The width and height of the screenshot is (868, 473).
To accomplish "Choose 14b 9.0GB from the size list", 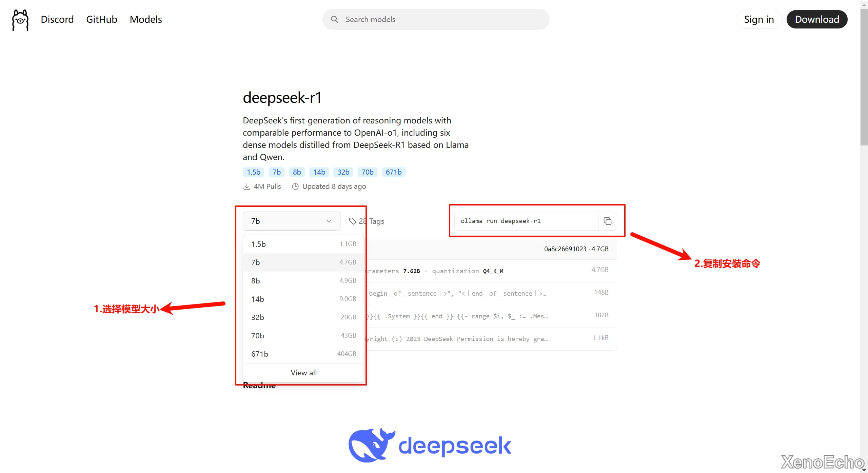I will (x=303, y=299).
